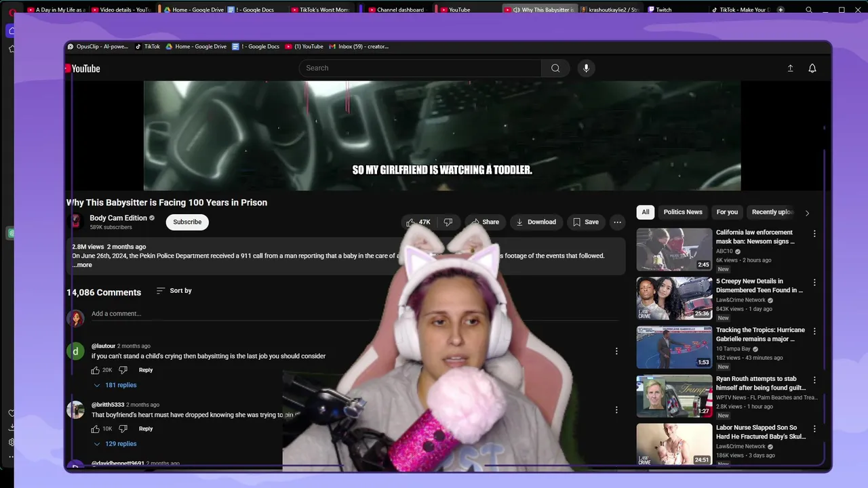Open options menu for @britth5333's comment
The height and width of the screenshot is (488, 868).
[x=616, y=410]
